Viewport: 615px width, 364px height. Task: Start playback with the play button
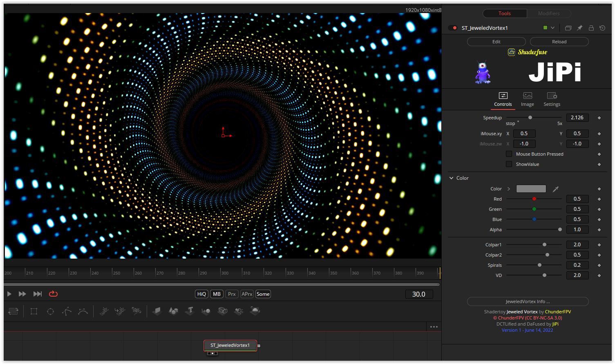[x=9, y=294]
